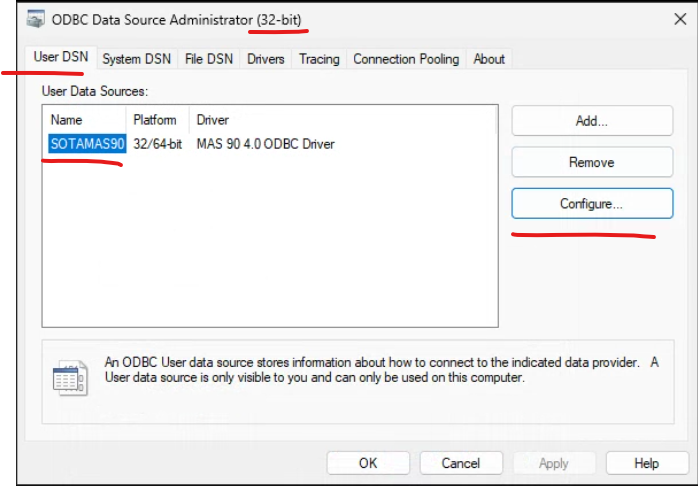Screen dimensions: 698x486
Task: Click the Platform column header
Action: [x=155, y=120]
